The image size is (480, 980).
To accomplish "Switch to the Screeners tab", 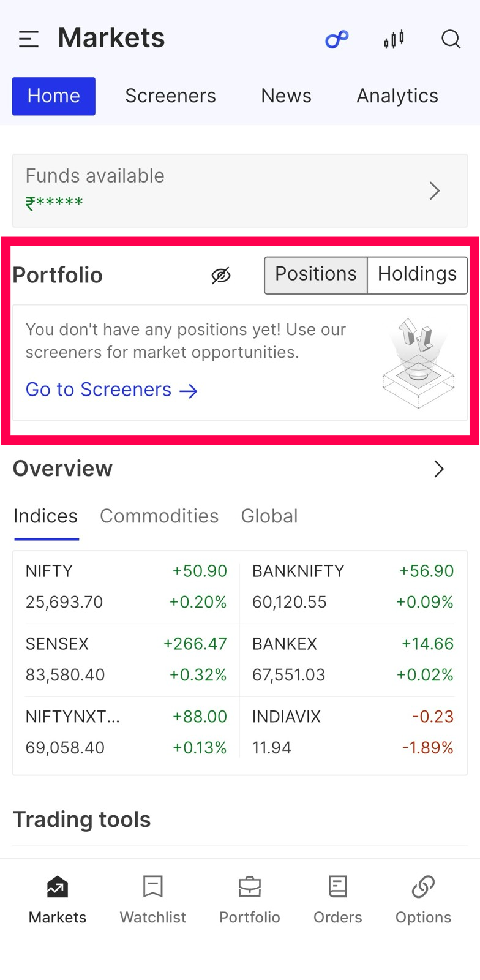I will (170, 96).
